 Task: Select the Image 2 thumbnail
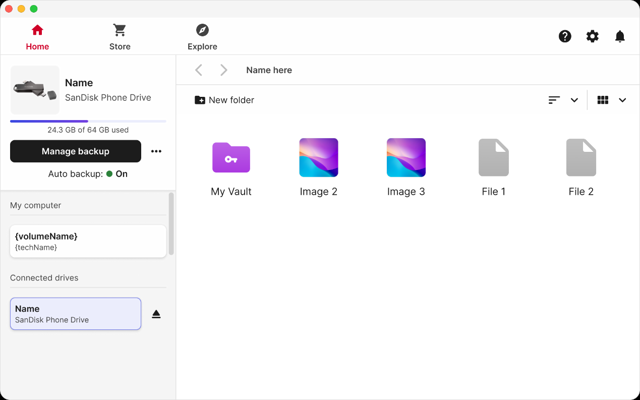tap(318, 158)
